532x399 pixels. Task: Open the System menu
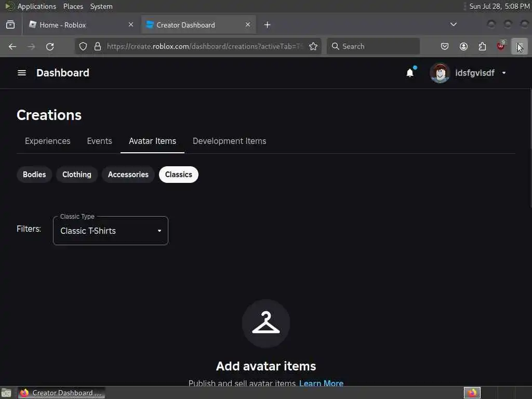[101, 6]
